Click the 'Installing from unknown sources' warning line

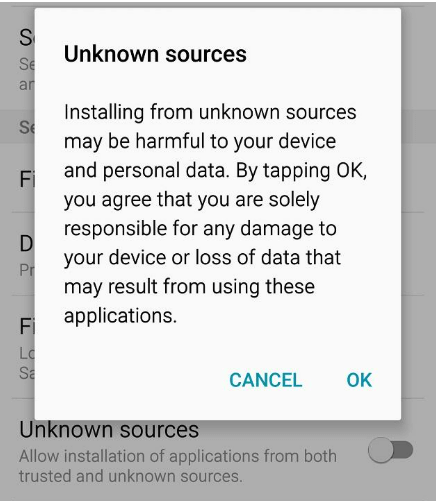[210, 112]
